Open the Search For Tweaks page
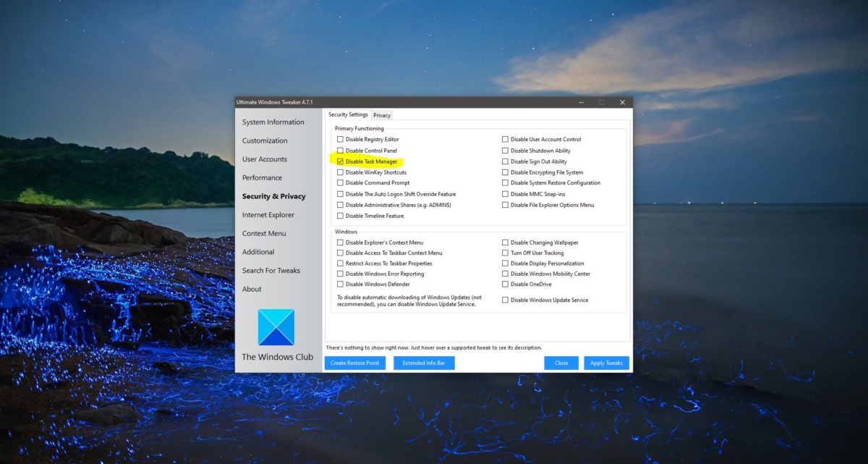 click(x=270, y=270)
